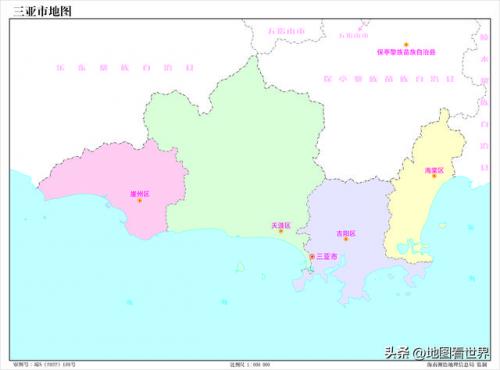Click the 海南测绘地理信息局 credit in the footer
Screen dimensions: 500x370
(x=457, y=365)
